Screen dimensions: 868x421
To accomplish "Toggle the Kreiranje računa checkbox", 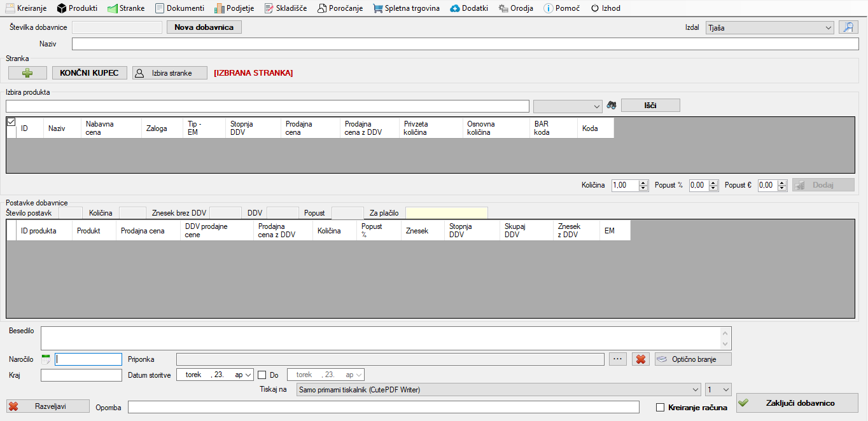I will click(x=660, y=407).
